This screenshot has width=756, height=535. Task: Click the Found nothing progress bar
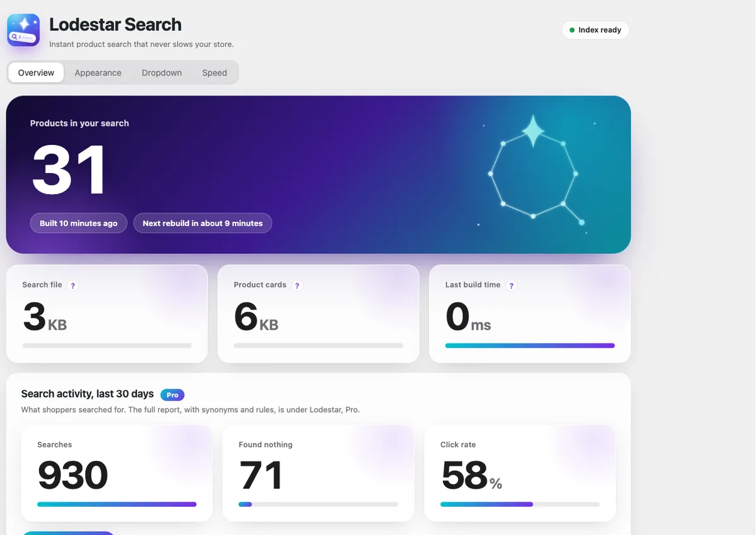point(318,504)
